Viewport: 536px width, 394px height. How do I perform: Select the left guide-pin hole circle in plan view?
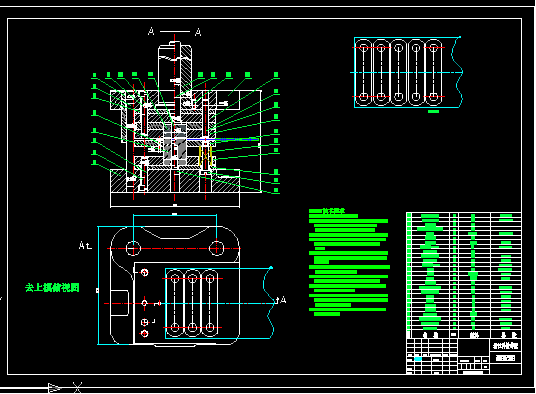click(133, 248)
